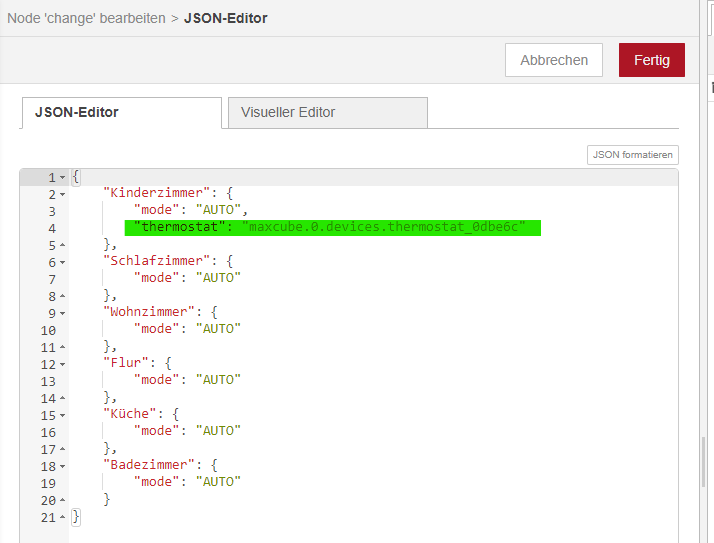Click the highlighted "thermostat" key
Screen dimensions: 714x543
coord(179,227)
